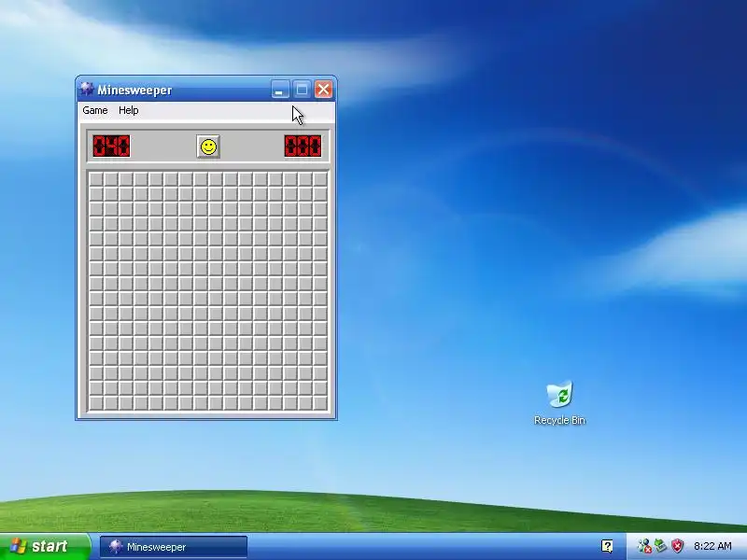Open the Help menu in Minesweeper
Image resolution: width=747 pixels, height=560 pixels.
click(128, 110)
